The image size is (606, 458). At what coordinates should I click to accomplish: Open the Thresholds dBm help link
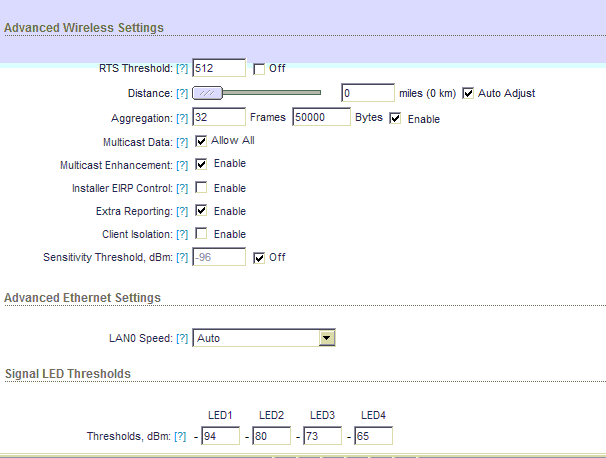[180, 436]
